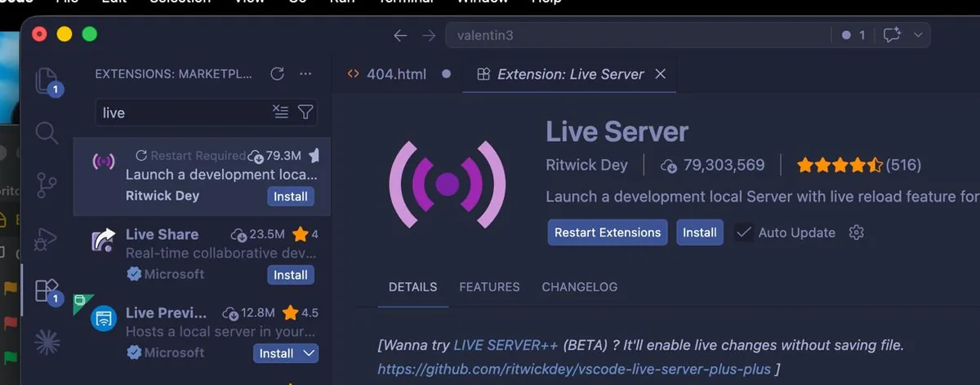Viewport: 980px width, 385px height.
Task: Click the Live Preview extension icon
Action: tap(103, 319)
